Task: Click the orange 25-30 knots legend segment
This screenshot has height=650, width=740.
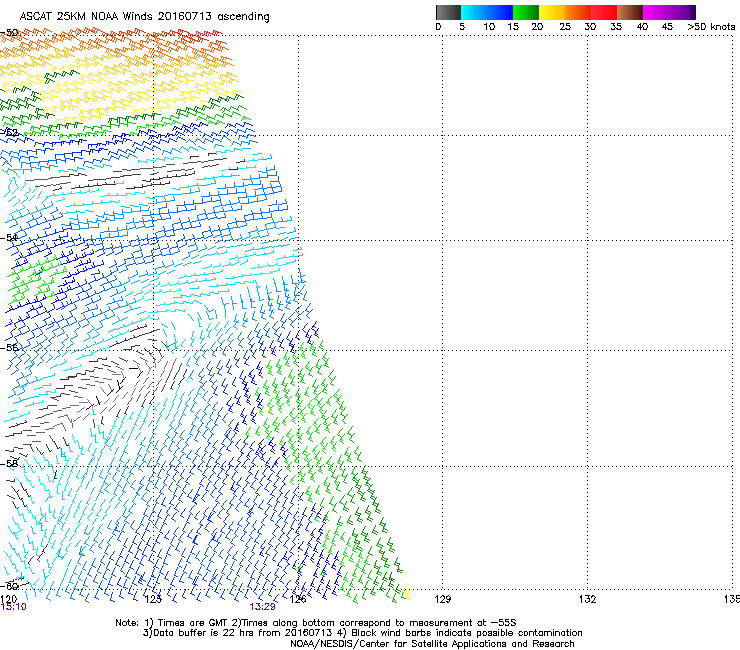Action: coord(578,12)
